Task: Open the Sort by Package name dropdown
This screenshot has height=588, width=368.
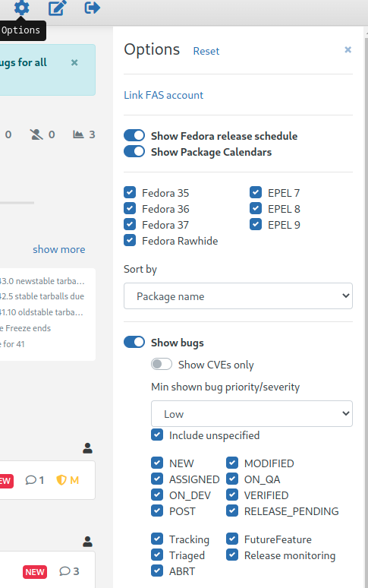Action: pos(238,296)
